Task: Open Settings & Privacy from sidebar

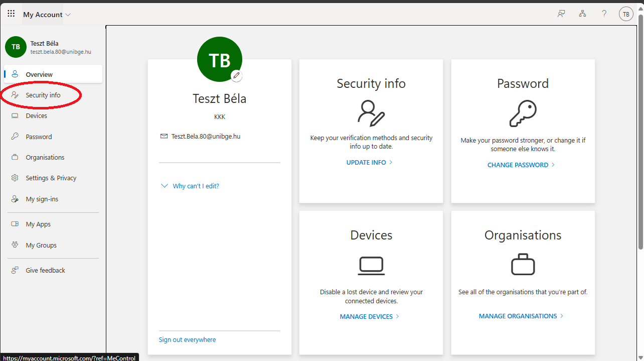Action: pos(51,178)
